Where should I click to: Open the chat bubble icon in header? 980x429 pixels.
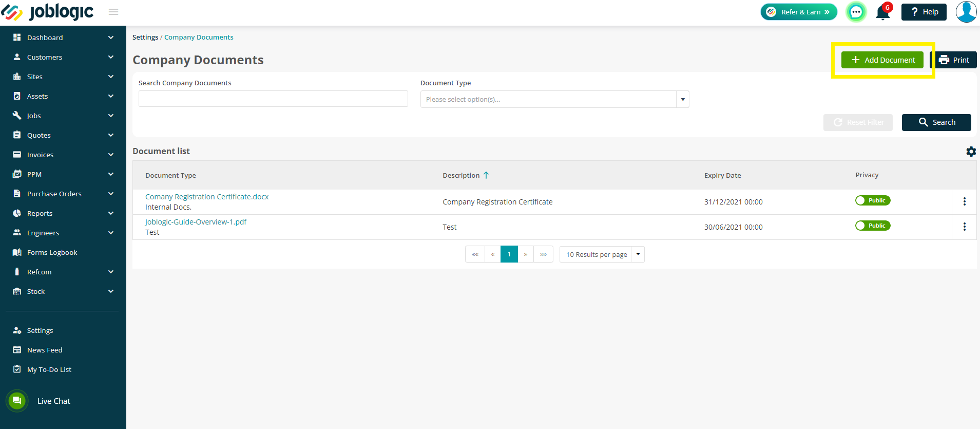[856, 12]
